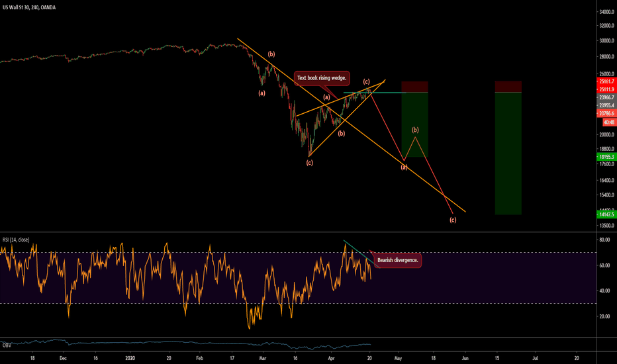This screenshot has width=617, height=364.
Task: Click the Dec label on time axis
Action: pyautogui.click(x=63, y=358)
